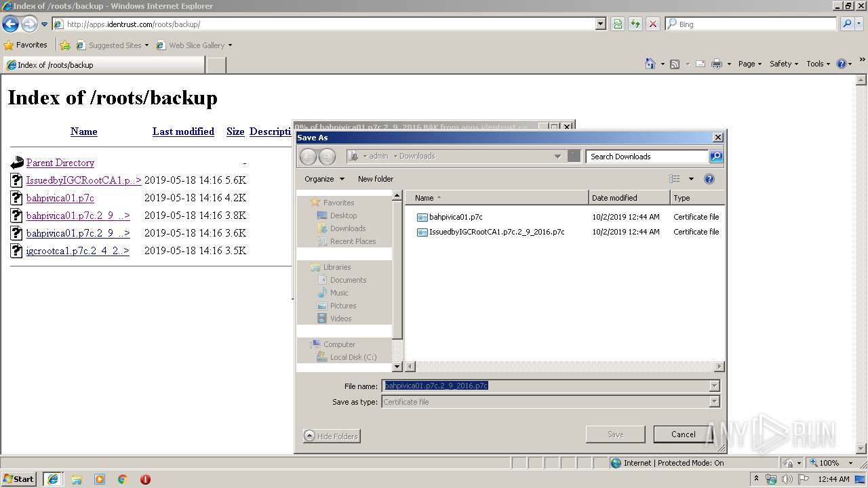868x488 pixels.
Task: Open the Parent Directory link
Action: pos(60,163)
